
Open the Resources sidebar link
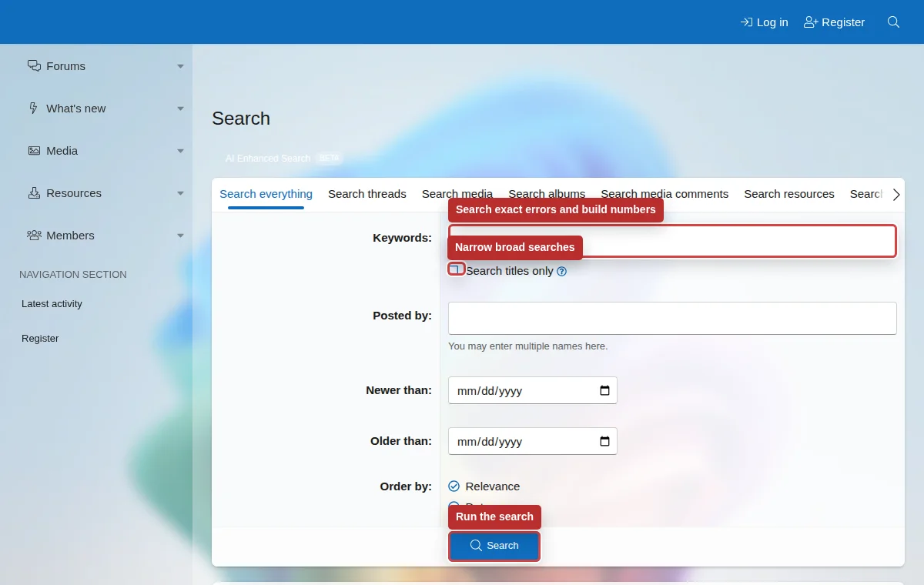pos(74,193)
